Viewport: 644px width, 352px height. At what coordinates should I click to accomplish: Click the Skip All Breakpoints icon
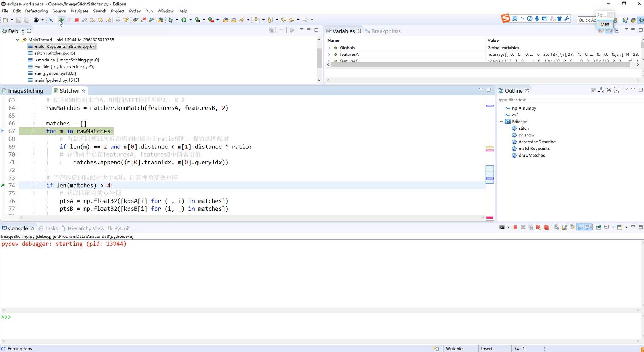(51, 20)
